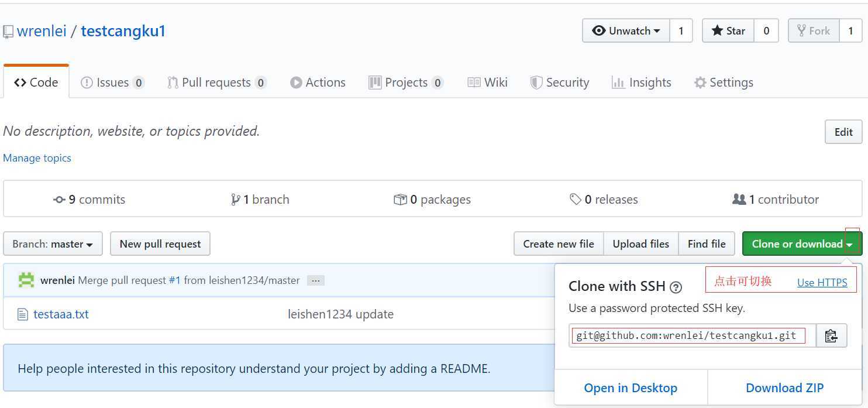Image resolution: width=868 pixels, height=408 pixels.
Task: Switch to the Issues tab
Action: point(112,83)
